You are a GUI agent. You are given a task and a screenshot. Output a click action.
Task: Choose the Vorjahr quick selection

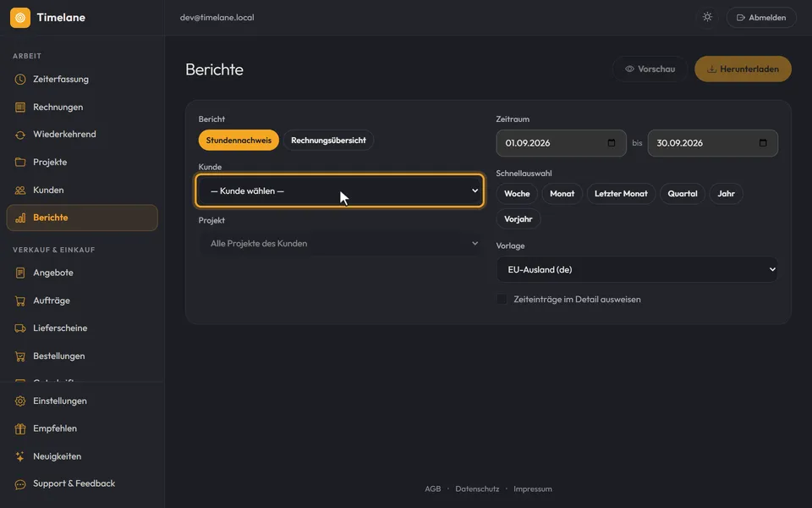[518, 218]
